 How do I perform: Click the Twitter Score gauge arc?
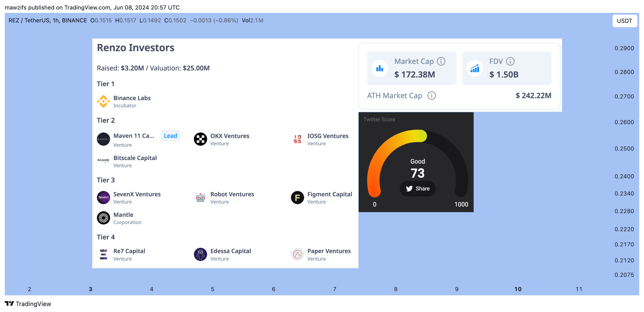pyautogui.click(x=418, y=163)
